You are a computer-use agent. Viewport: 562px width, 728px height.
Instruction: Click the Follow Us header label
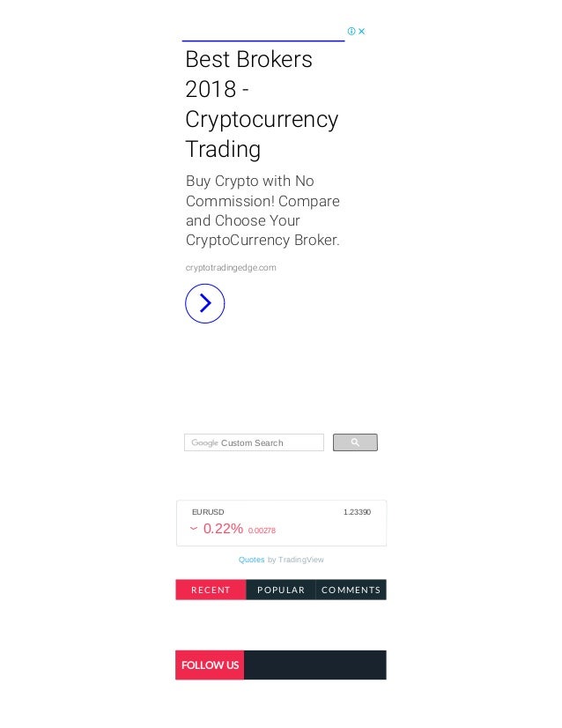click(210, 665)
